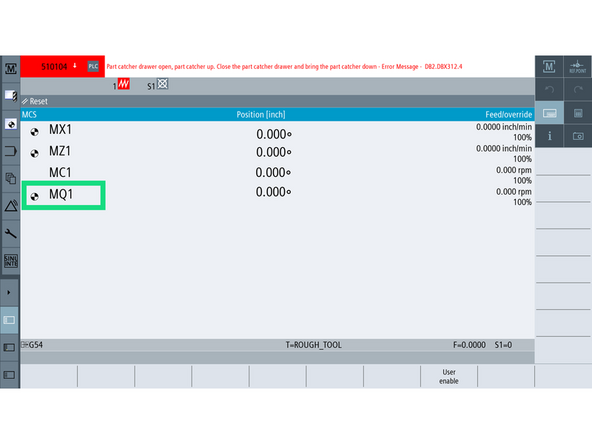592x444 pixels.
Task: Open the Parameter tool list icon in left sidebar
Action: [11, 96]
